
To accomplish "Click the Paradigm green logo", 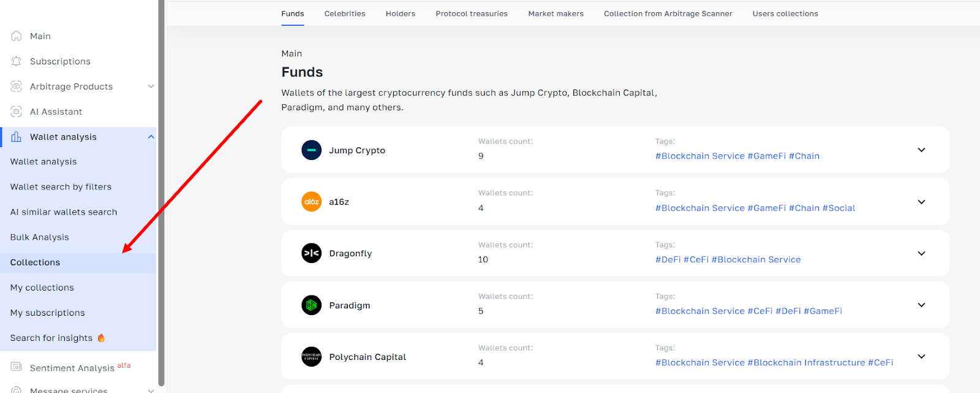I will pyautogui.click(x=311, y=305).
